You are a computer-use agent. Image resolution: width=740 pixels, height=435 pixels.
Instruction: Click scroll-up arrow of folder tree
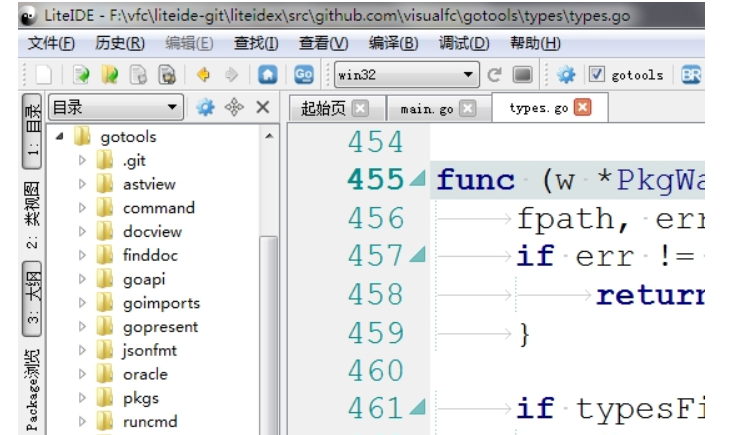[x=269, y=136]
